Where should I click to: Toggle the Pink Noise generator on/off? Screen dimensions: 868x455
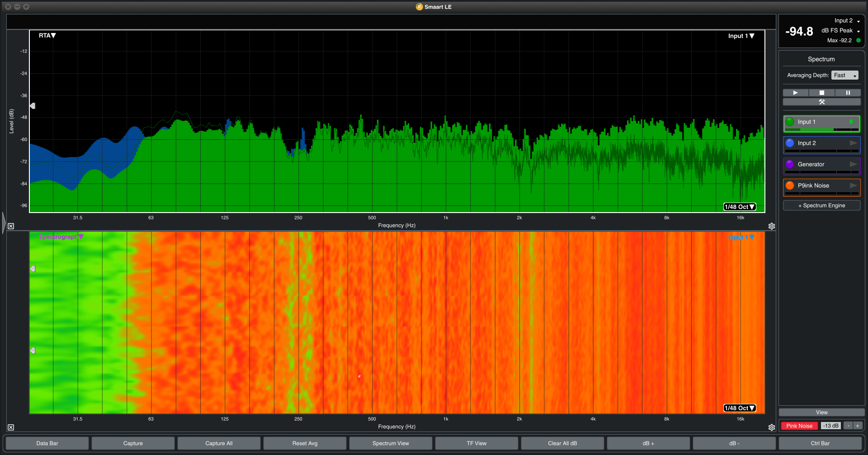click(x=799, y=426)
